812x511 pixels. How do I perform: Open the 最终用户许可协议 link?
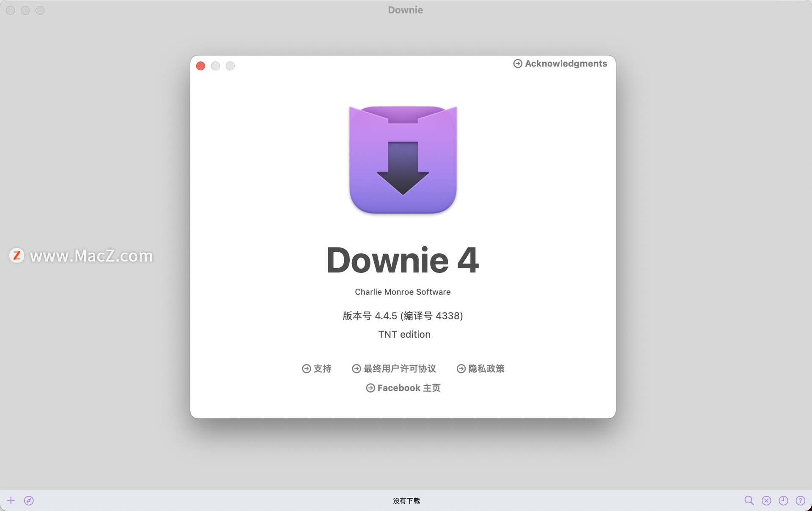point(394,368)
